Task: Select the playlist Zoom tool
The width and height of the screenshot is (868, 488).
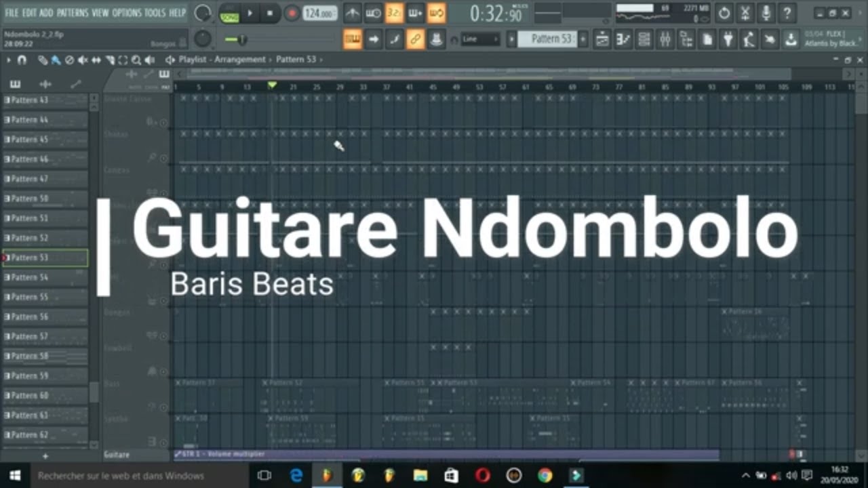Action: [x=136, y=60]
